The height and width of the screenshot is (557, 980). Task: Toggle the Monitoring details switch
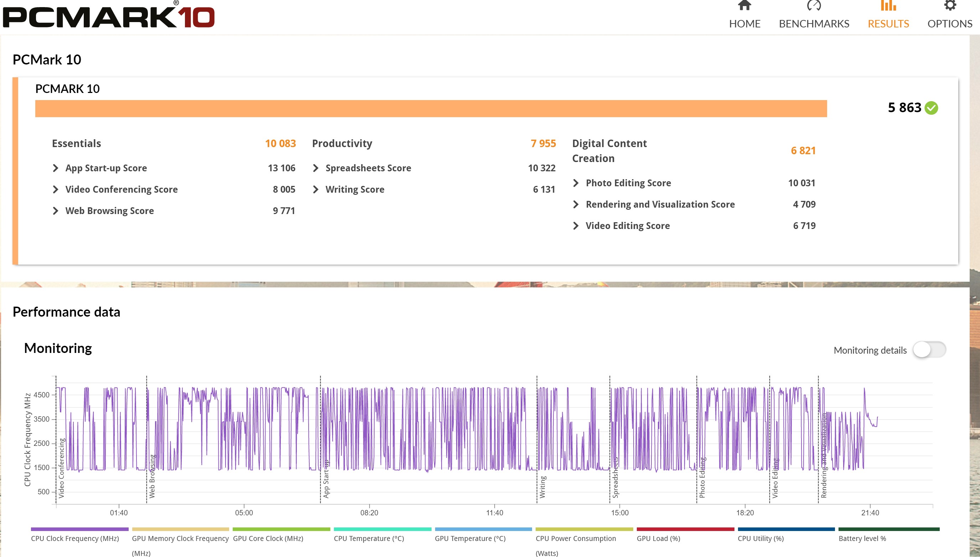tap(929, 350)
